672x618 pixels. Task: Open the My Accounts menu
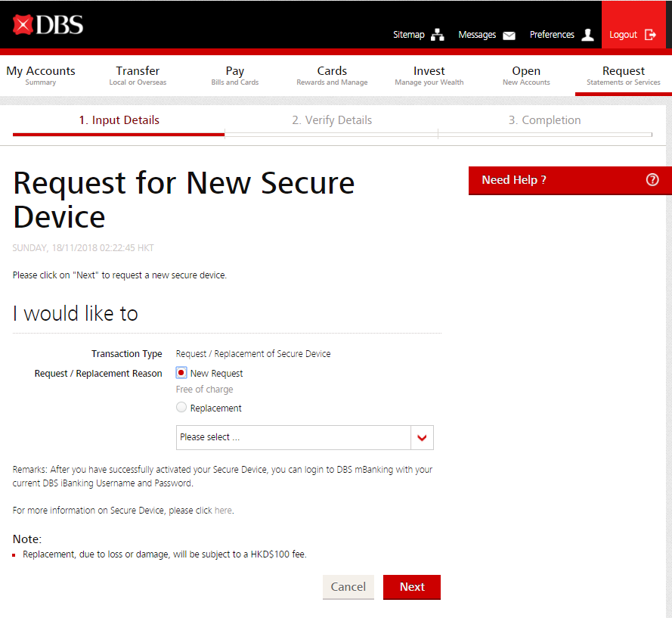(x=41, y=76)
